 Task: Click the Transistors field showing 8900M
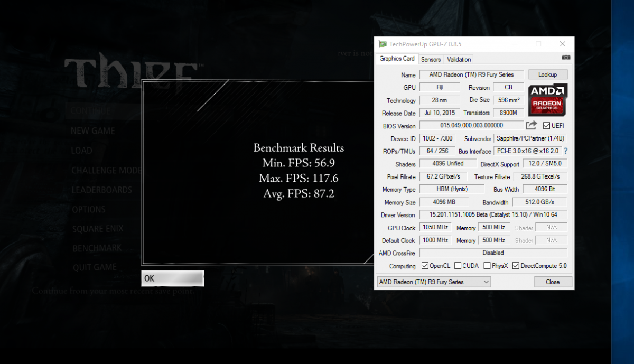coord(508,113)
